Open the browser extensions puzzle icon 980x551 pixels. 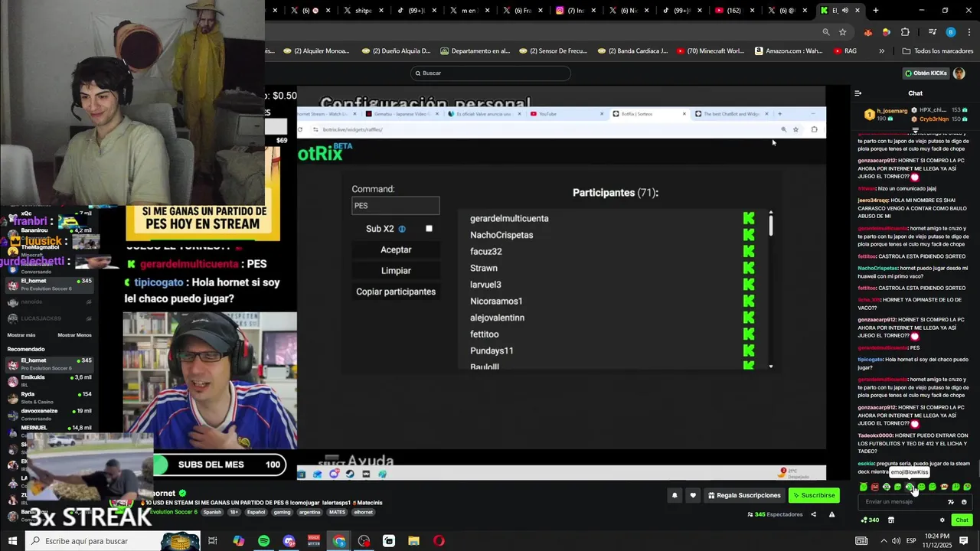tap(905, 32)
